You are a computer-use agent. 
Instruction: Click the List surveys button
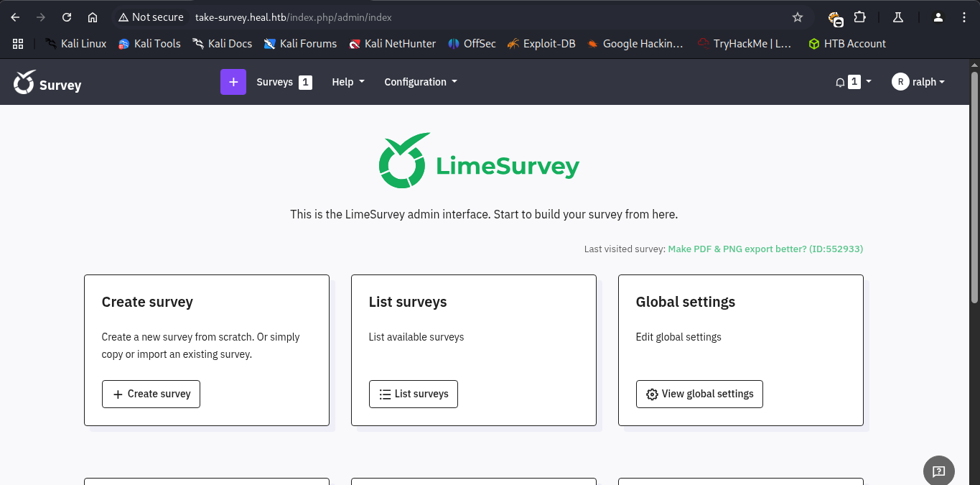(413, 394)
